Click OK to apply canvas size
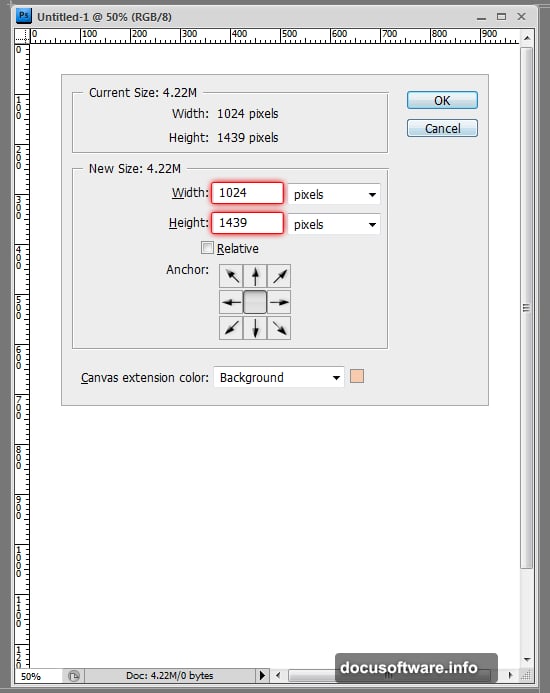This screenshot has width=550, height=693. point(442,100)
